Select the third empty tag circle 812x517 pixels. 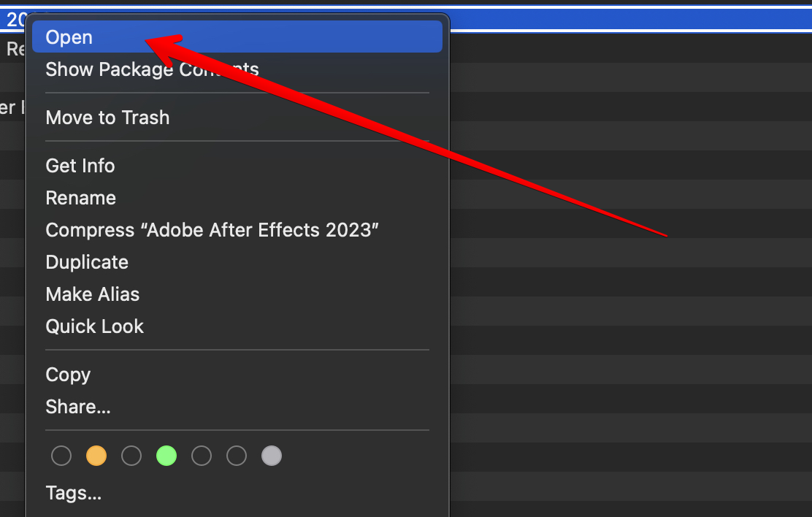click(202, 456)
